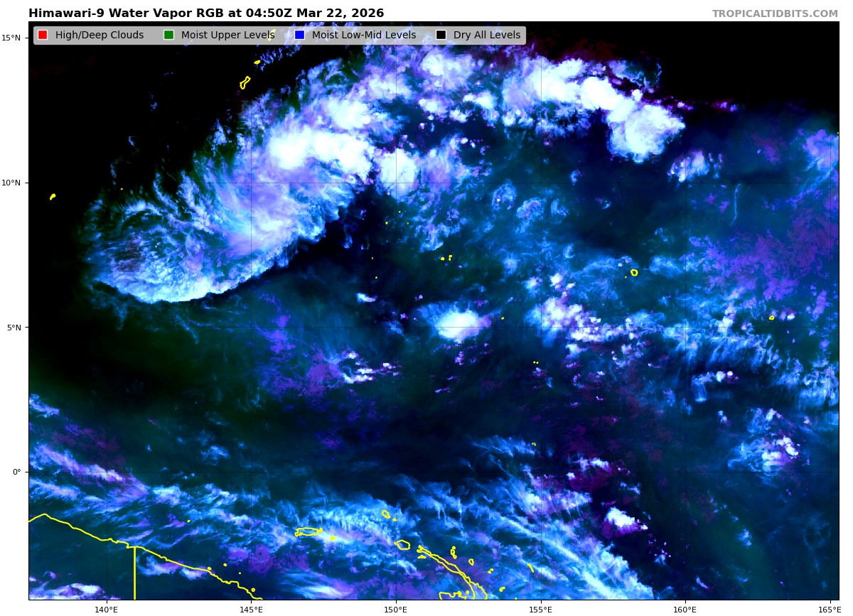Screen dimensions: 853x616
Task: Select the 15°N latitude axis label
Action: click(14, 38)
